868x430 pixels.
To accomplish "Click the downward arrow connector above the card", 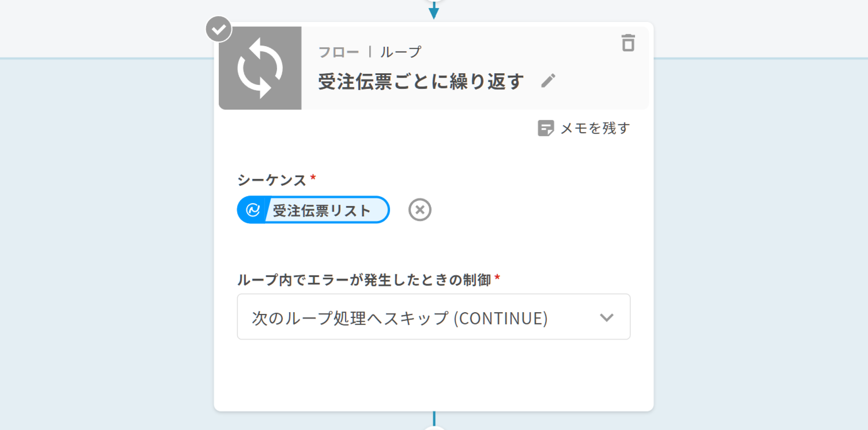I will [x=434, y=12].
